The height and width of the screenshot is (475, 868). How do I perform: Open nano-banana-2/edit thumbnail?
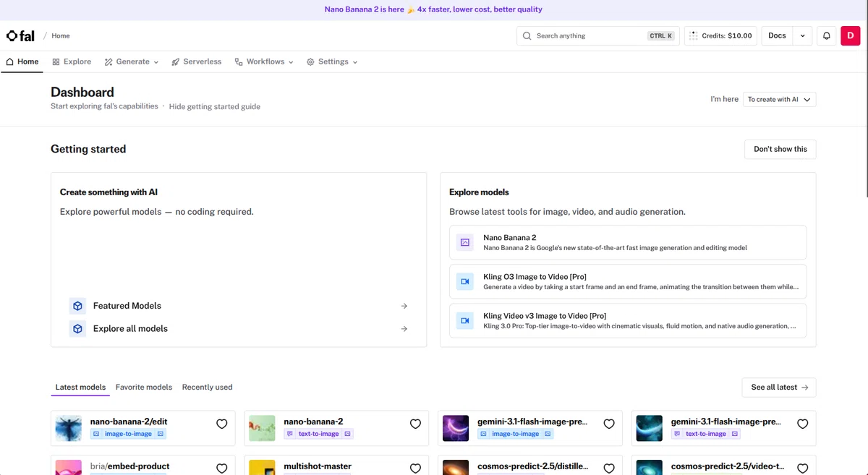(69, 429)
